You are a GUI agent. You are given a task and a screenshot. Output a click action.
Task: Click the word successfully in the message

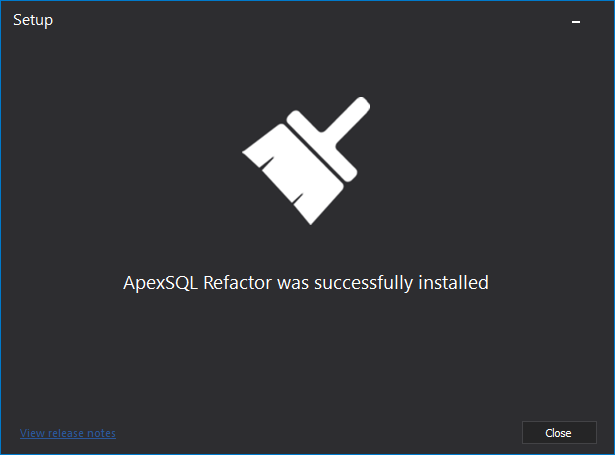363,283
